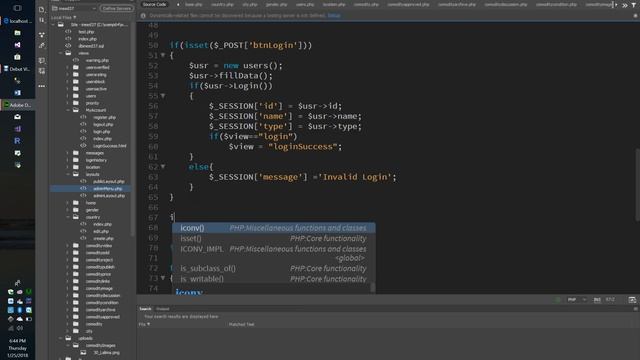Choose is_writable() from the autocomplete list
This screenshot has height=360, width=640.
273,279
